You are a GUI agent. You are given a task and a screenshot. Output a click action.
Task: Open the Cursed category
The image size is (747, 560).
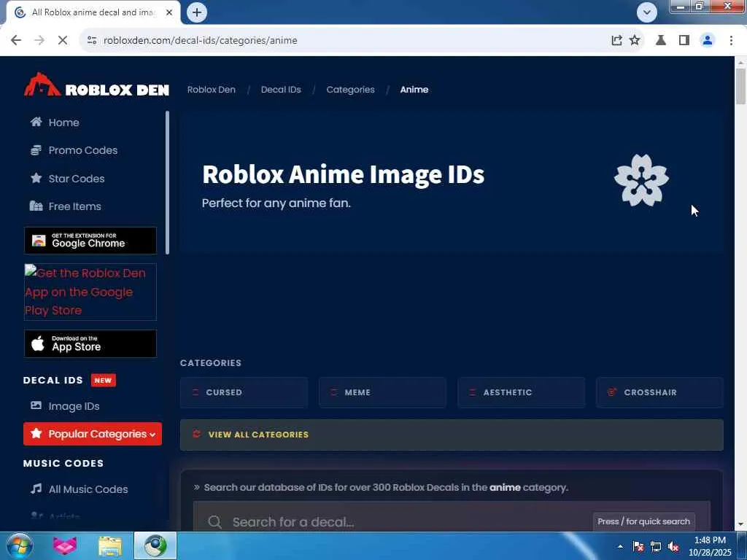244,392
